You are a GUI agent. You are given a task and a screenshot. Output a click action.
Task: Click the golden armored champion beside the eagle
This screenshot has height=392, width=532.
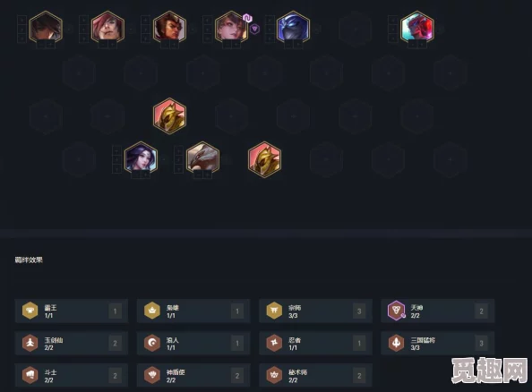[264, 158]
